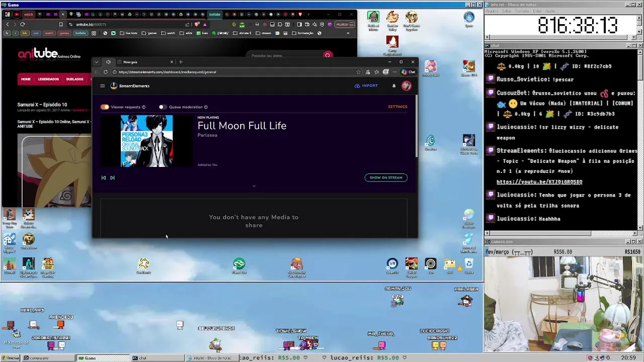
Task: Open the StreamElements notifications bell
Action: [394, 86]
